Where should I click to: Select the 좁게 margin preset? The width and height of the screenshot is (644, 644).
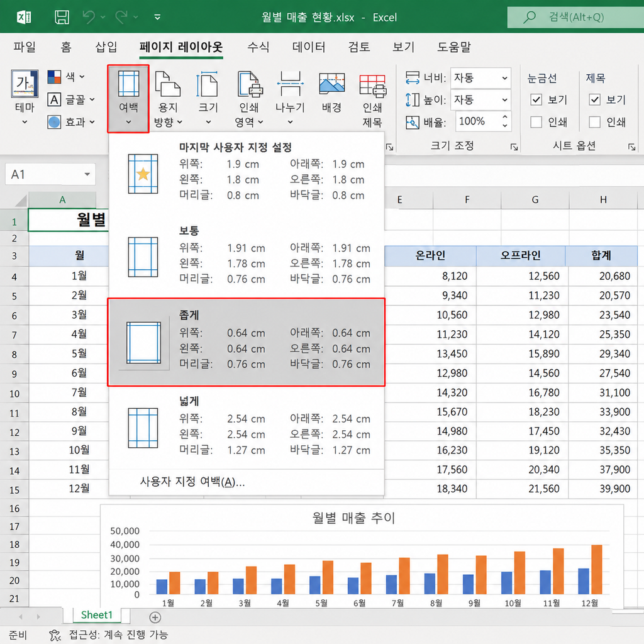(x=247, y=341)
